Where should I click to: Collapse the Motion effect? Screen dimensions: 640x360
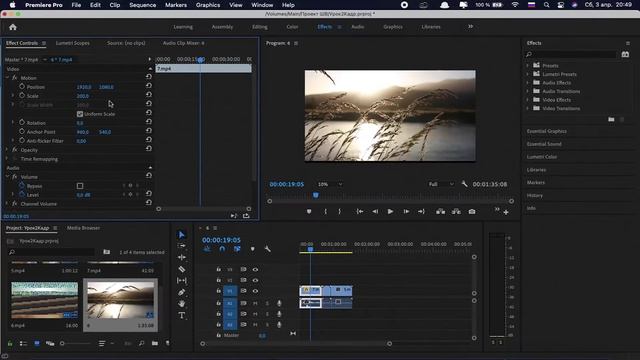(x=7, y=78)
